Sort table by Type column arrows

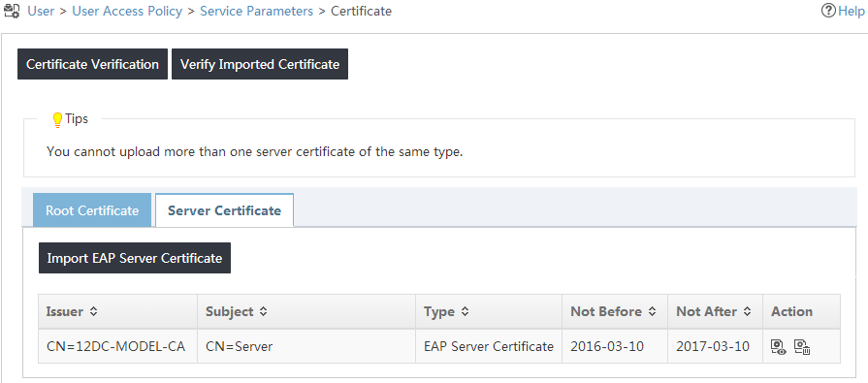[x=465, y=311]
